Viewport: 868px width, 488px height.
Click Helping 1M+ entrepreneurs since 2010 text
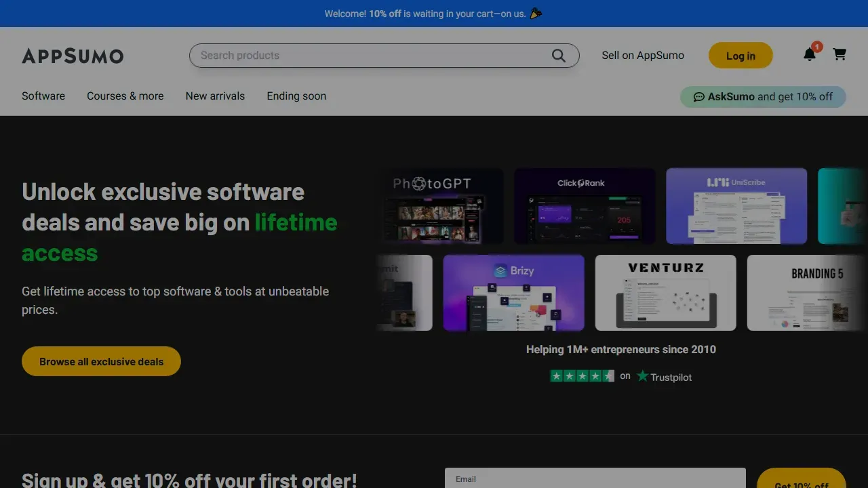pos(621,350)
